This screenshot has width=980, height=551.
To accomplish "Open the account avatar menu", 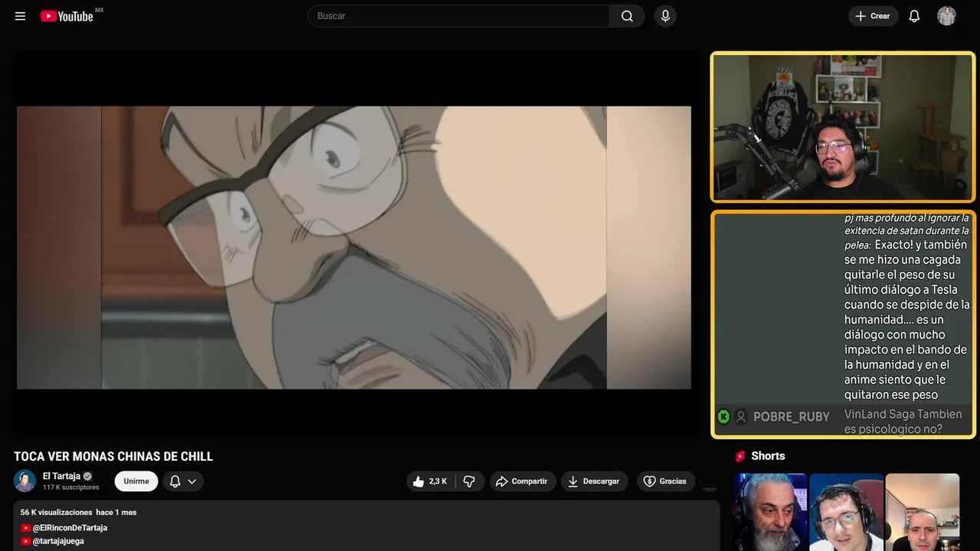I will 947,16.
